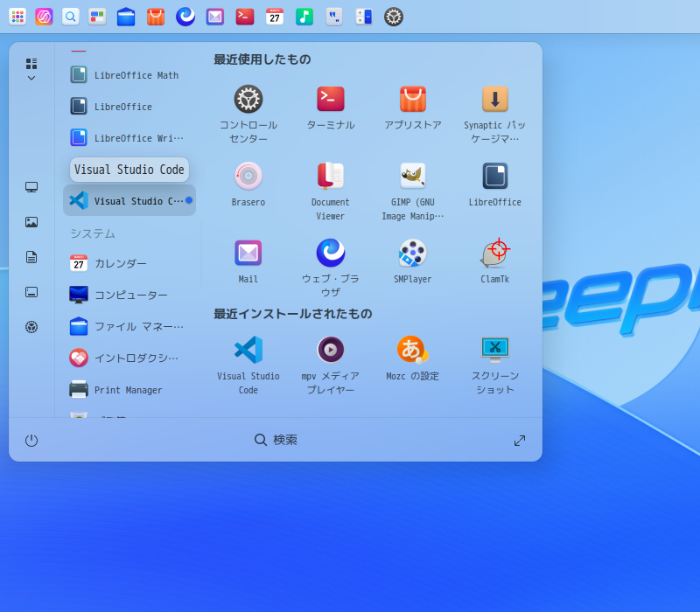The image size is (700, 612).
Task: Open Mozc settings app
Action: [412, 350]
